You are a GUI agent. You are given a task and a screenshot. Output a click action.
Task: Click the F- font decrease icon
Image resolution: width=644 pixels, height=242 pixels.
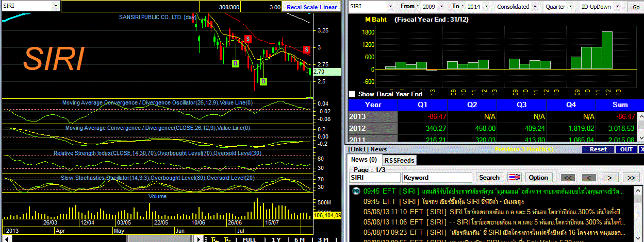coord(226,239)
